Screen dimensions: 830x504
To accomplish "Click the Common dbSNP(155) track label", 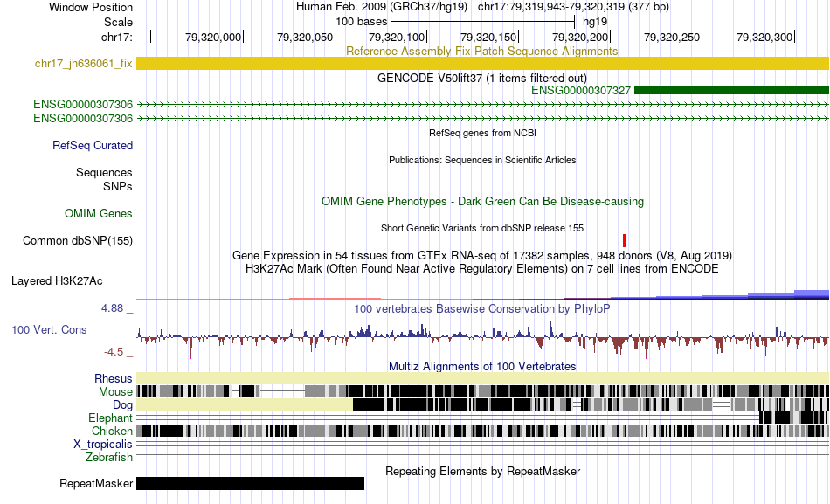I will coord(78,241).
